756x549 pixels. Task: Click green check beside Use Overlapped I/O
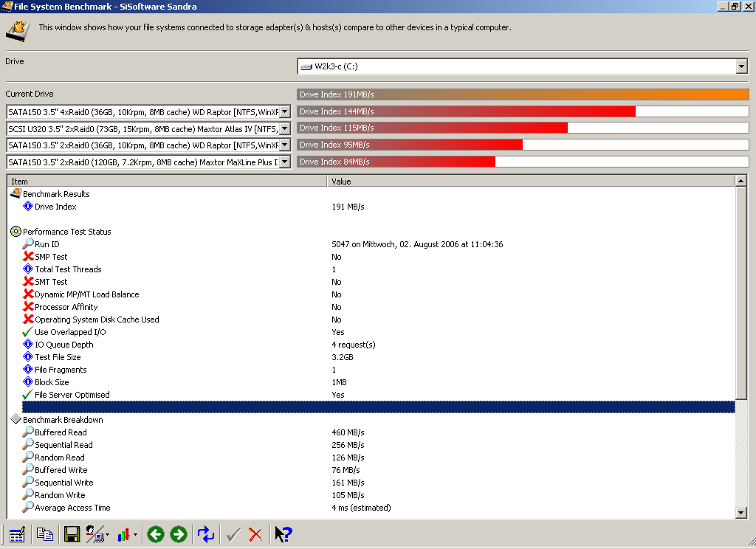(28, 331)
